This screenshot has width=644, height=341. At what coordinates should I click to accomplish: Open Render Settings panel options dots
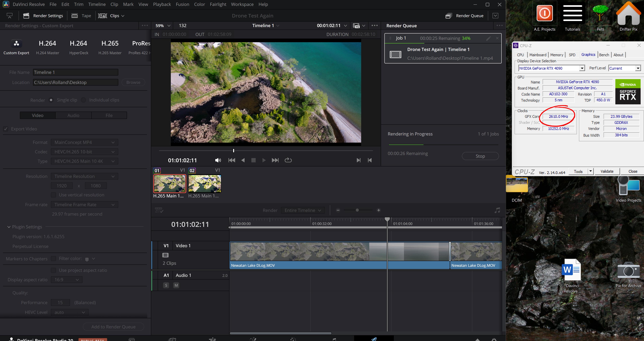tap(145, 25)
